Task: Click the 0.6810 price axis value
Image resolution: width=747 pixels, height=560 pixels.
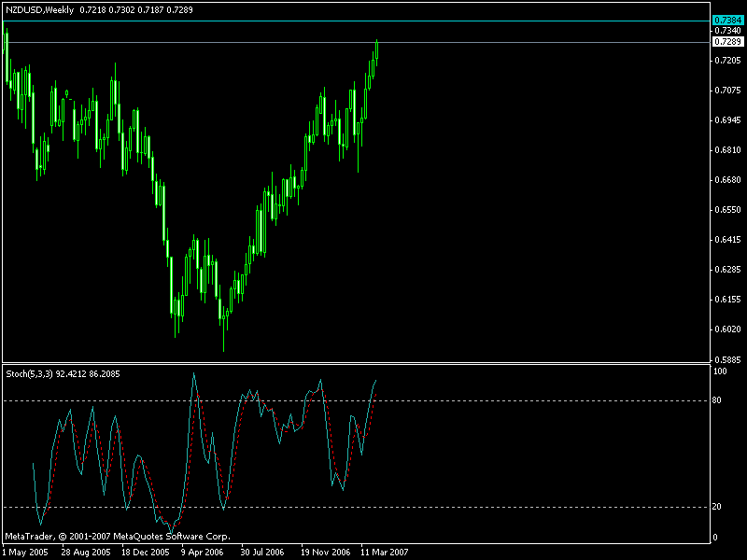Action: click(728, 150)
